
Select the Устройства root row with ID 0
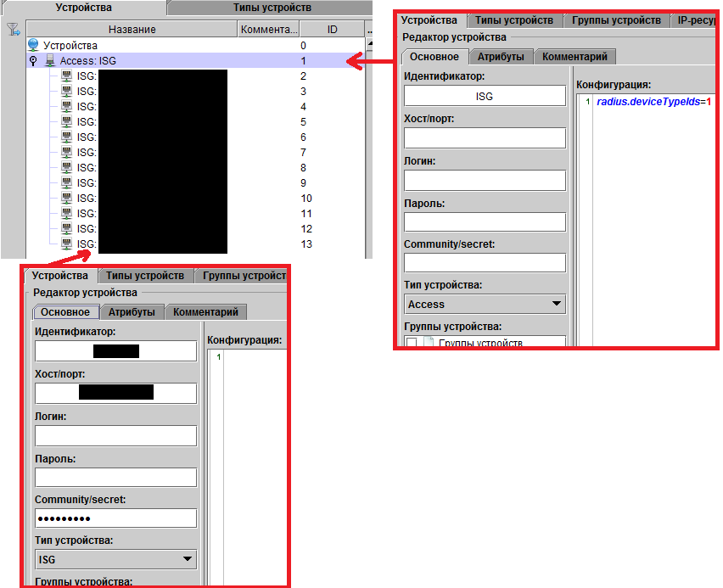coord(195,45)
